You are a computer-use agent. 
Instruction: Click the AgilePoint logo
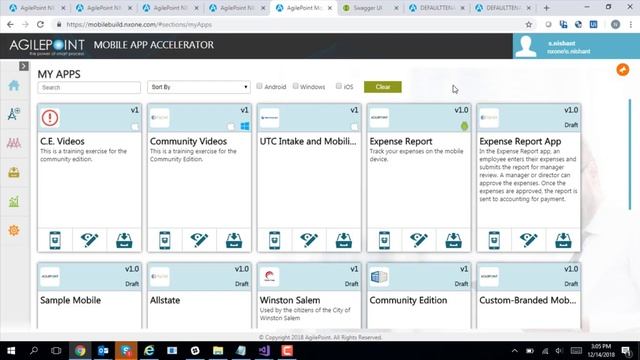pyautogui.click(x=47, y=46)
